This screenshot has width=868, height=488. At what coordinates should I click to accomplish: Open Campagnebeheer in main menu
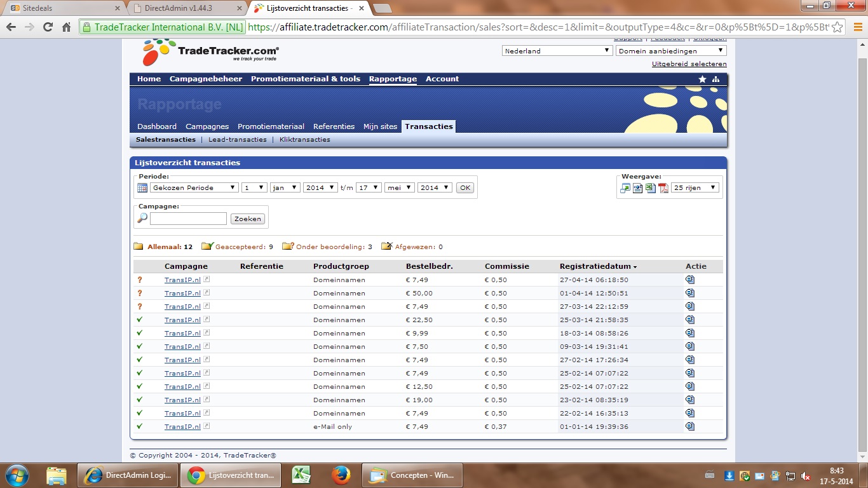tap(206, 79)
